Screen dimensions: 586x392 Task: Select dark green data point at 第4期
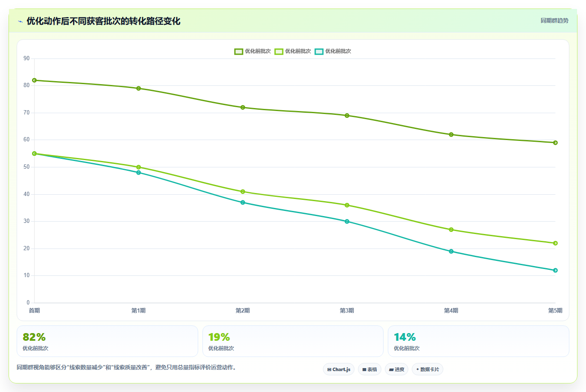451,135
